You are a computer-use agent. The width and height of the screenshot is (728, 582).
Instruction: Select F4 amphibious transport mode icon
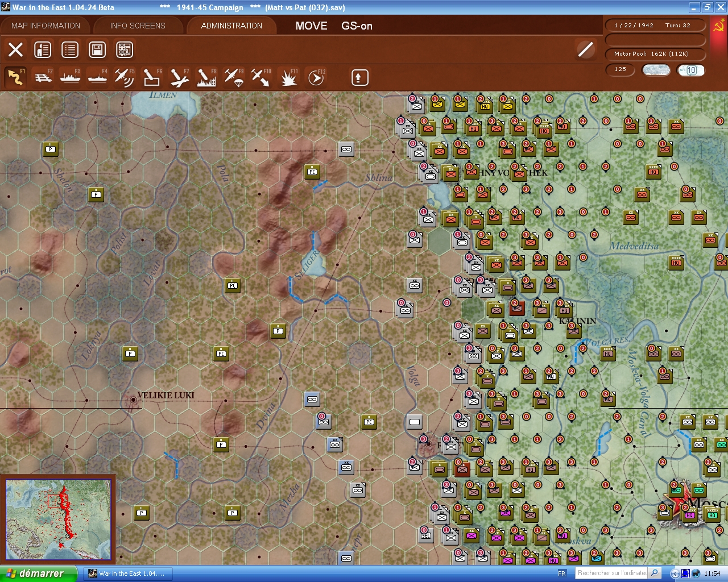click(98, 77)
